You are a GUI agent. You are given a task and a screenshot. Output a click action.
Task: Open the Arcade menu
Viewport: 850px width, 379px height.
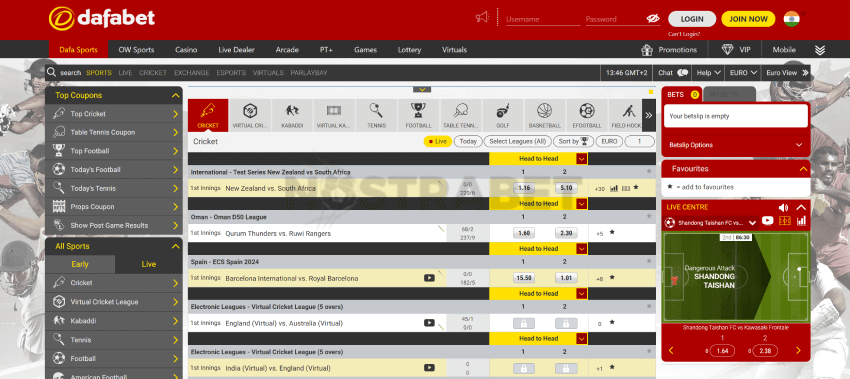(287, 49)
